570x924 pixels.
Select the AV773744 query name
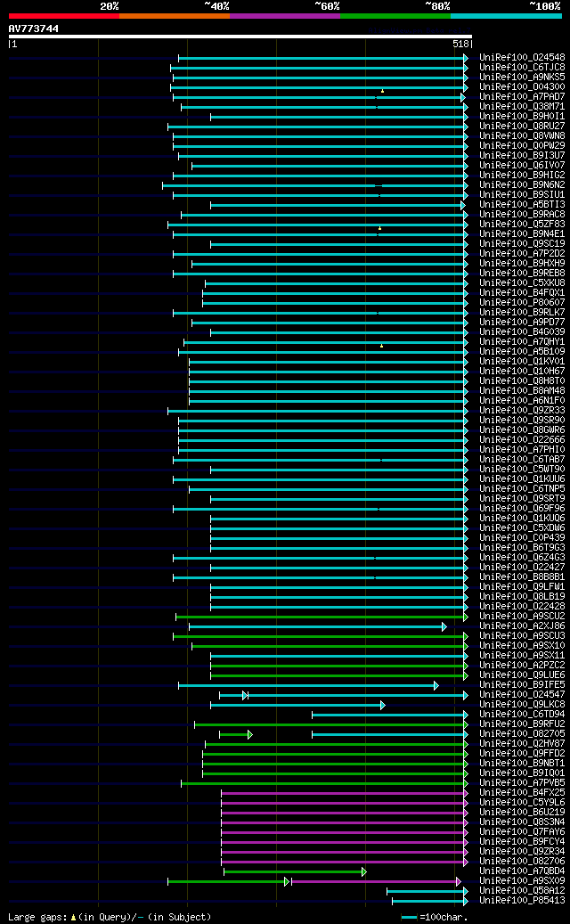pyautogui.click(x=34, y=29)
